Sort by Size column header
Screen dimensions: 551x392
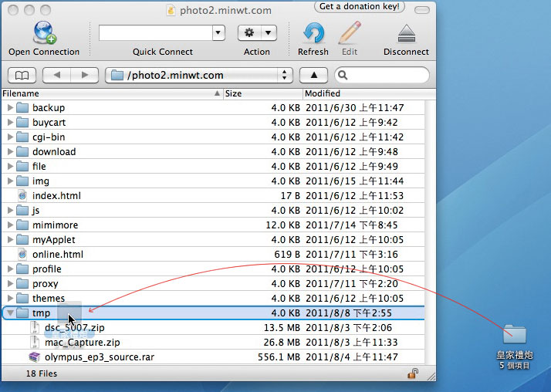coord(263,93)
